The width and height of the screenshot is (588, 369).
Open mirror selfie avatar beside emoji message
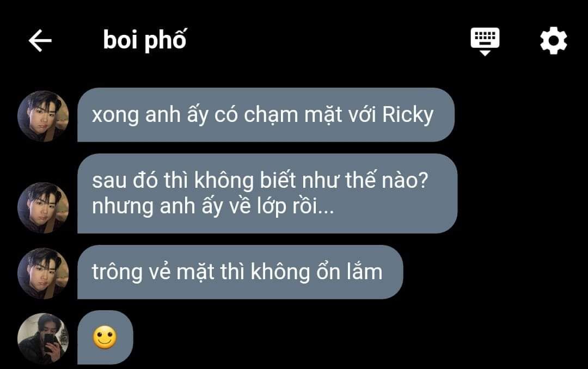pos(43,339)
